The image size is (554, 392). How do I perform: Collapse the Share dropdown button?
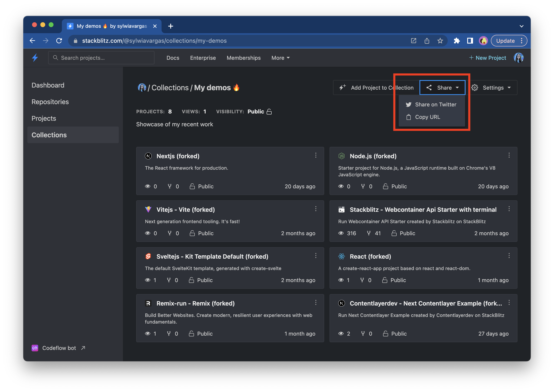pyautogui.click(x=442, y=88)
